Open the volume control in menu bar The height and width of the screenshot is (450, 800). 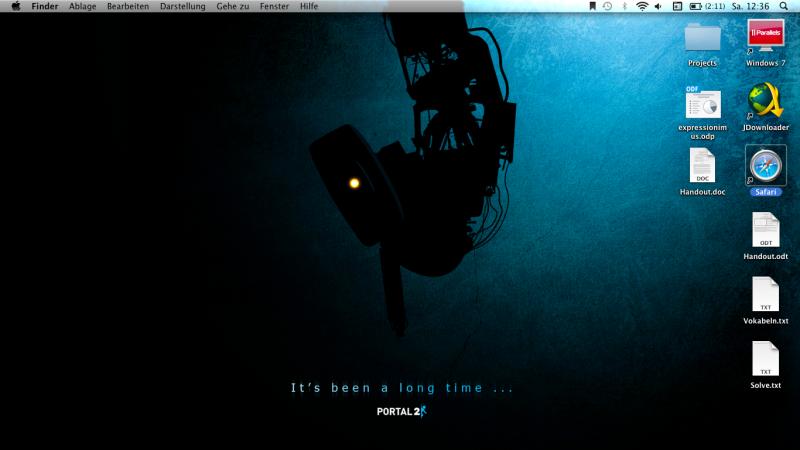pyautogui.click(x=658, y=6)
